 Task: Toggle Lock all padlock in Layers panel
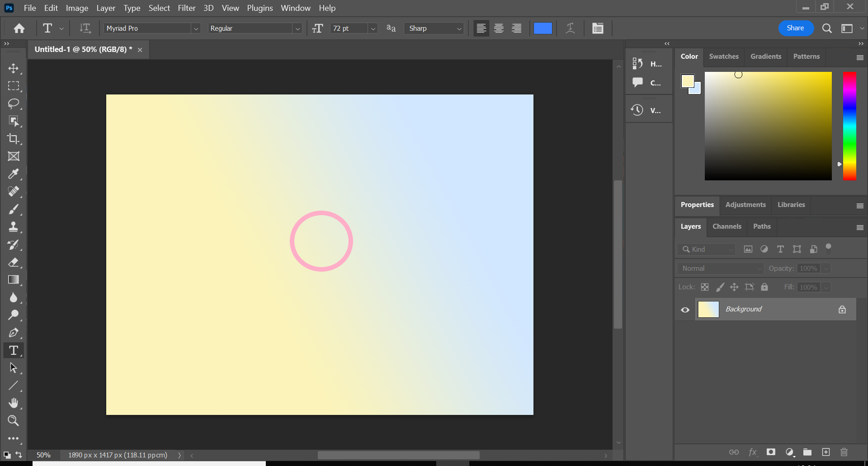(764, 287)
